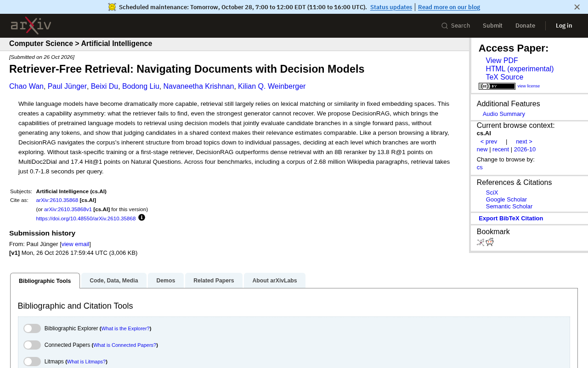This screenshot has width=588, height=368.
Task: Open the 2026-10 monthly listing
Action: (x=525, y=149)
